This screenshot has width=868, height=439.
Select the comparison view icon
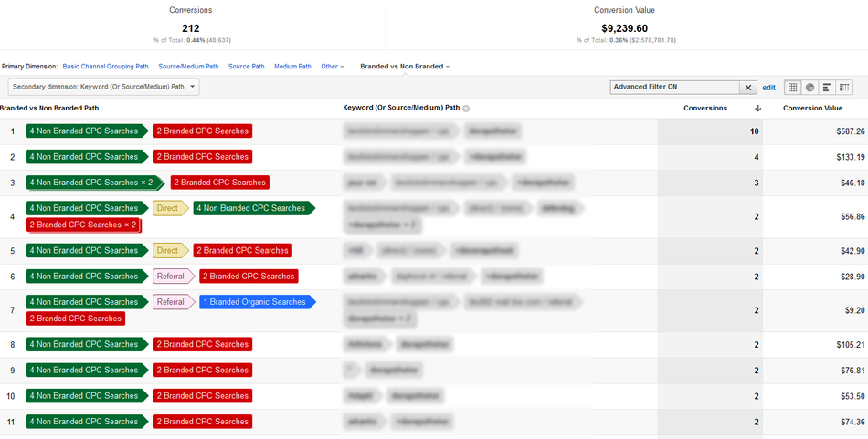coord(844,88)
